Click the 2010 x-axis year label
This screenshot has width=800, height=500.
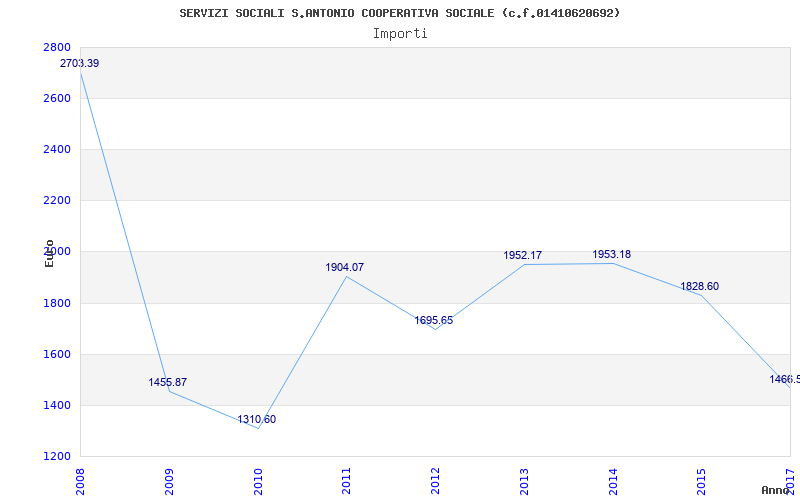pyautogui.click(x=258, y=480)
